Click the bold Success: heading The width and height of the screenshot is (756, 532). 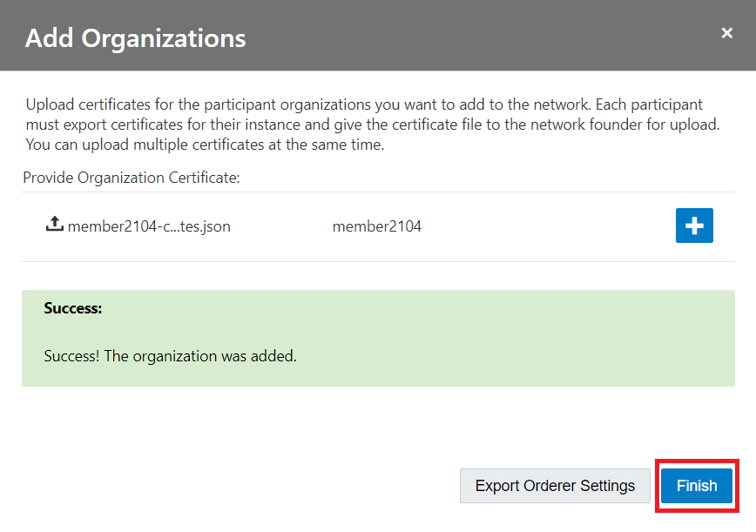73,308
